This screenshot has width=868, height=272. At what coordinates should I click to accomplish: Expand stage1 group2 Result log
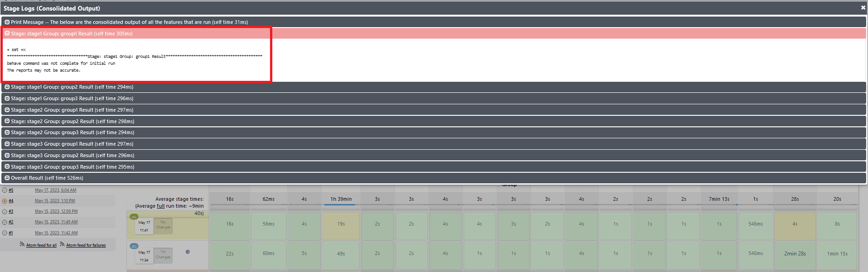point(434,87)
